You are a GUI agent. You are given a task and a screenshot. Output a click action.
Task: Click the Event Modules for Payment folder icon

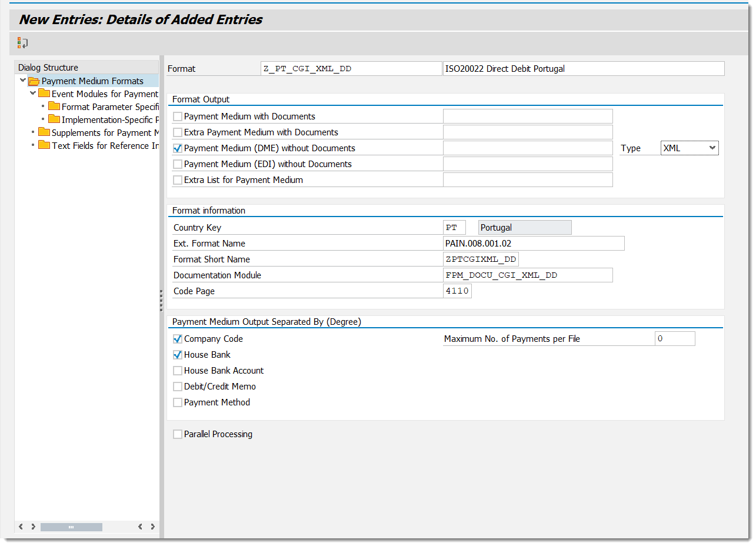[x=44, y=94]
